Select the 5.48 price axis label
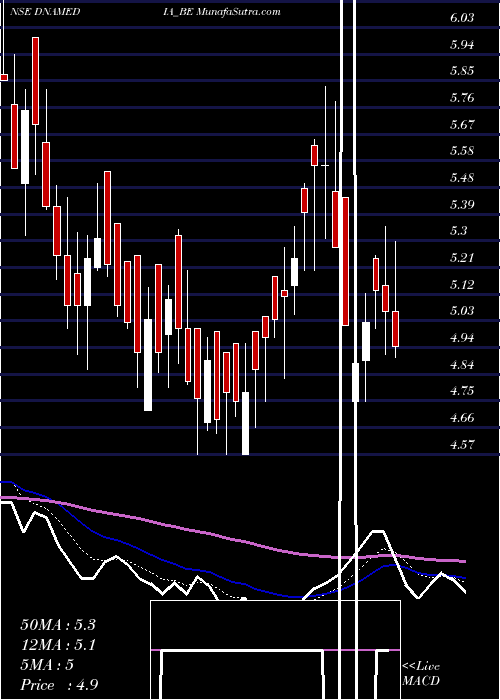This screenshot has height=700, width=500. click(462, 178)
